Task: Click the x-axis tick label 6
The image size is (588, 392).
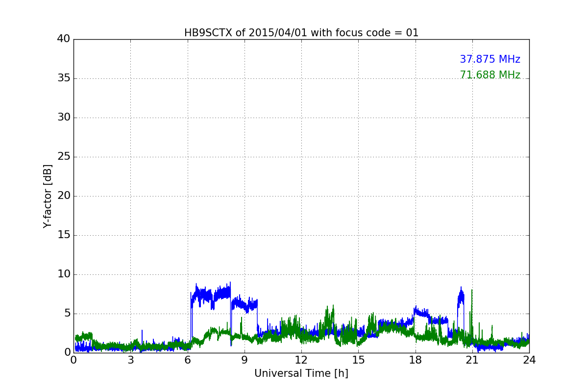Action: pyautogui.click(x=188, y=360)
